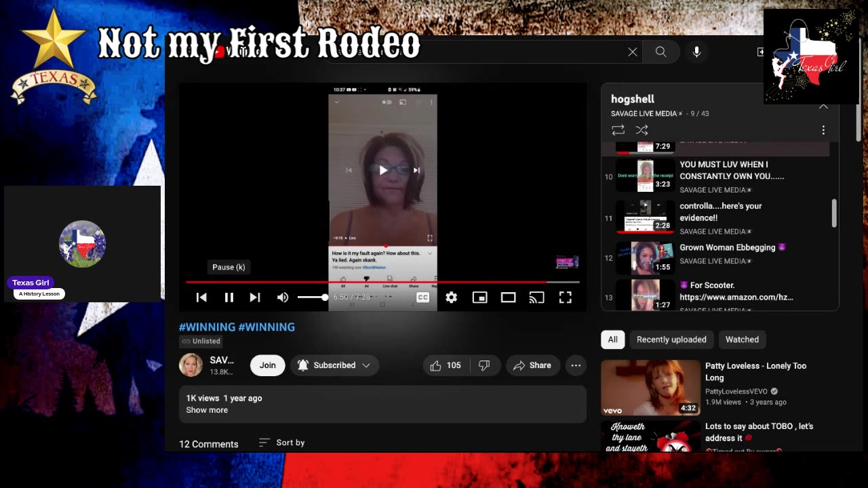The height and width of the screenshot is (488, 868).
Task: Clear the search box with X icon
Action: (x=633, y=52)
